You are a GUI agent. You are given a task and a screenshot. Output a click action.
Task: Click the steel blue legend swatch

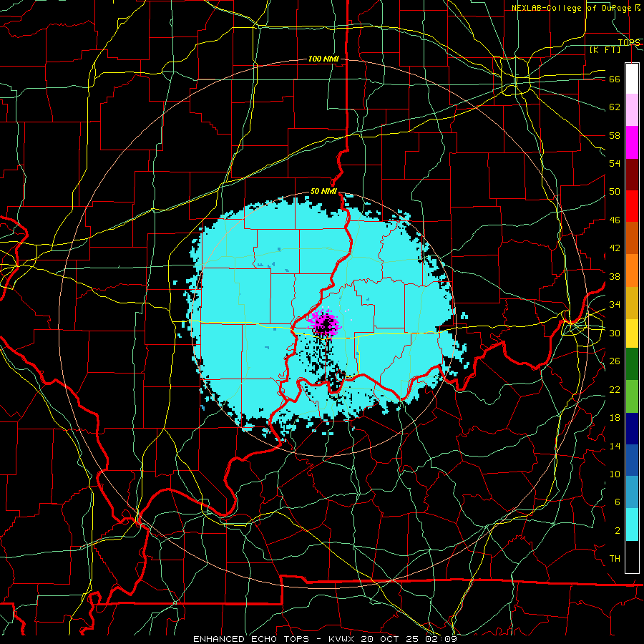[632, 492]
